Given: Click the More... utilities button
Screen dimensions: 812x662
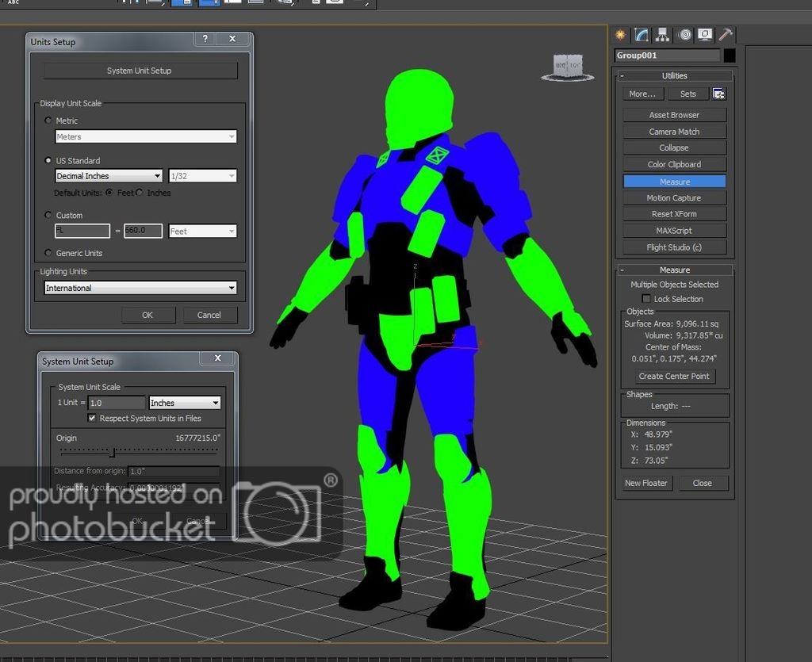Looking at the screenshot, I should pyautogui.click(x=642, y=94).
